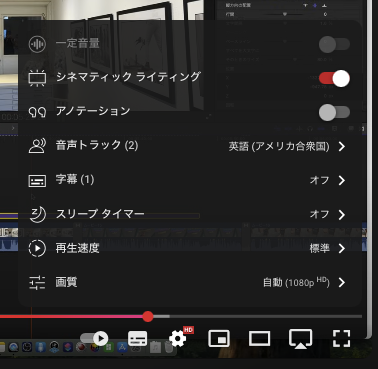The image size is (378, 369).
Task: Enable the 一定音量 toggle
Action: click(x=334, y=44)
